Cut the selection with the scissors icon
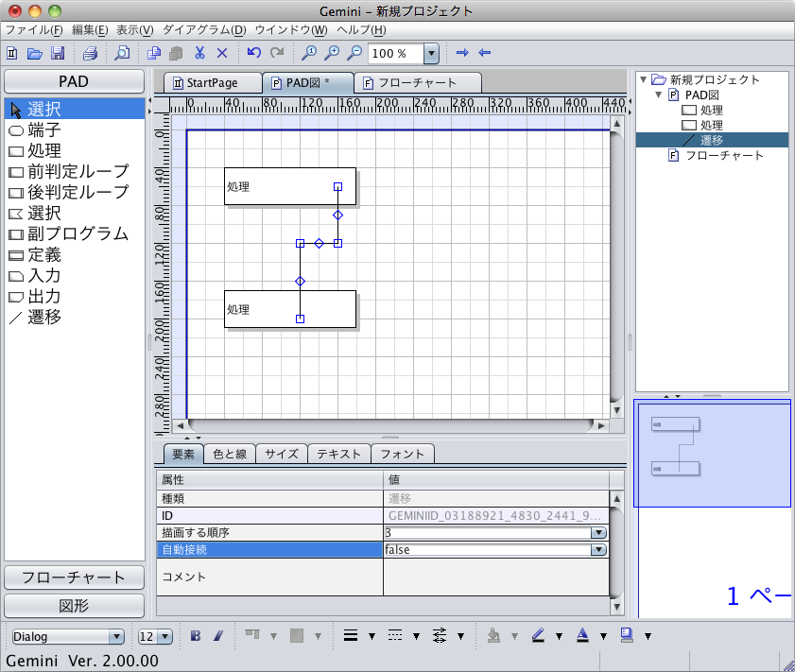The width and height of the screenshot is (795, 672). 199,53
